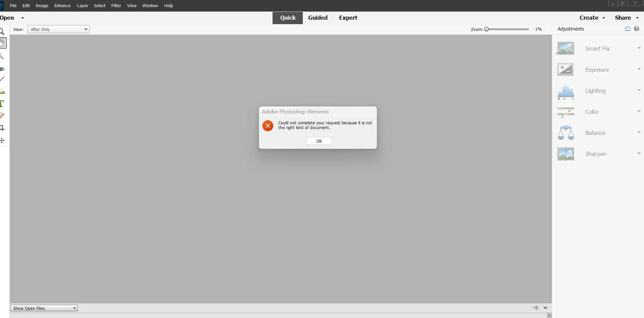Open the Photo Bin options list icon
Screen dimensions: 644x318
click(536, 308)
